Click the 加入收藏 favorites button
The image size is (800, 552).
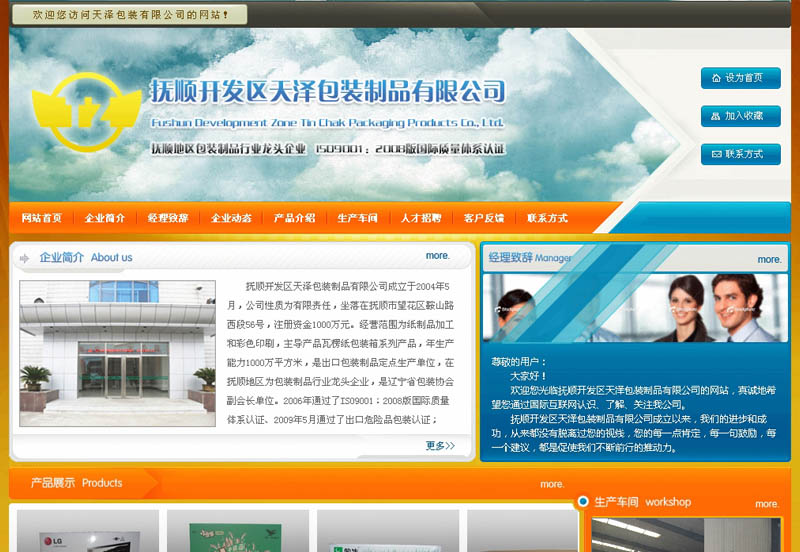pos(740,116)
